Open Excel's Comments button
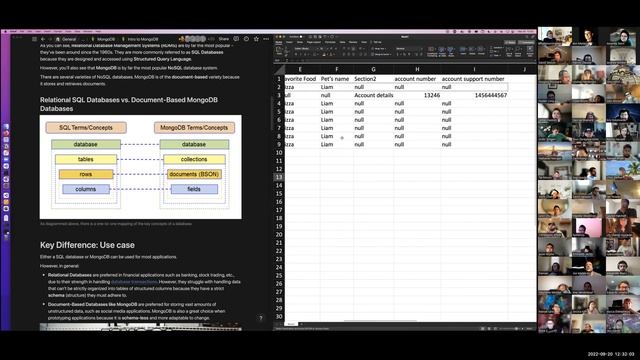This screenshot has height=360, width=640. (x=527, y=42)
